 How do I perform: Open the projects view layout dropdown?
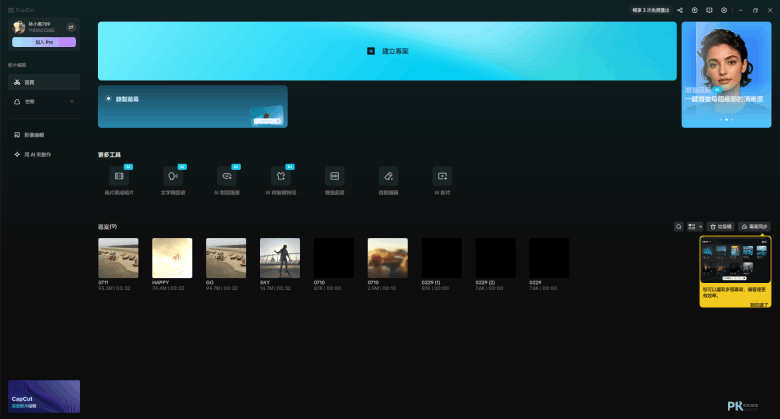pos(695,226)
